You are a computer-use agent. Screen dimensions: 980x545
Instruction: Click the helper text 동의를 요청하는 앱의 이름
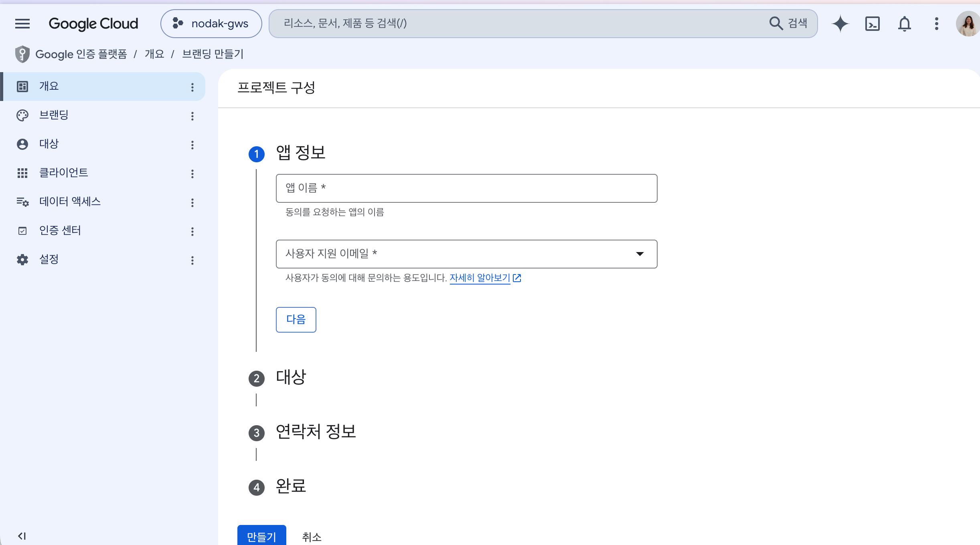click(x=334, y=212)
